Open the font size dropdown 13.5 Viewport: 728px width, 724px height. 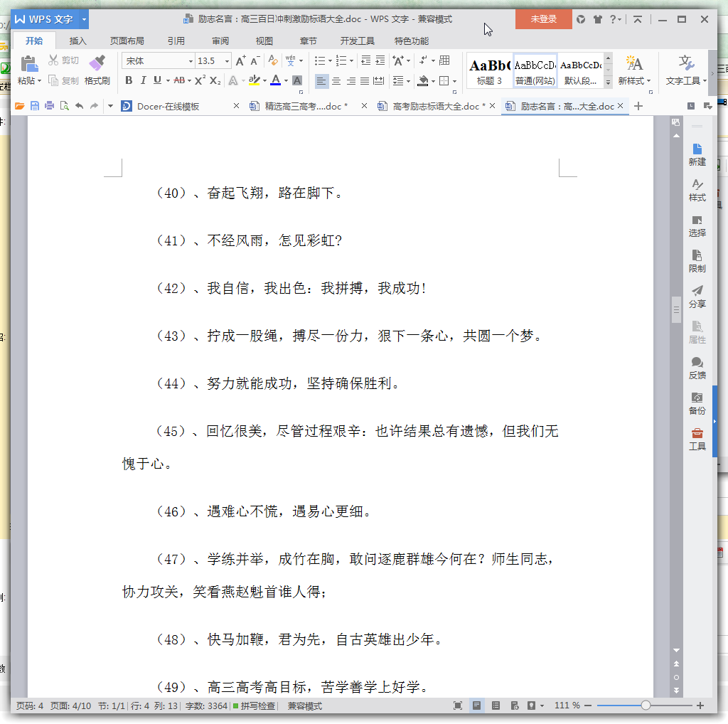point(227,61)
